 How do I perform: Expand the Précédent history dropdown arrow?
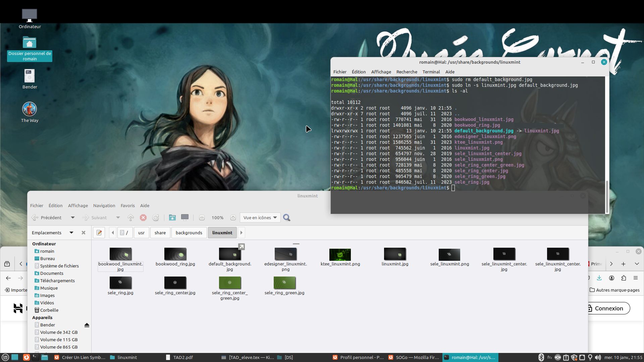[x=73, y=218]
